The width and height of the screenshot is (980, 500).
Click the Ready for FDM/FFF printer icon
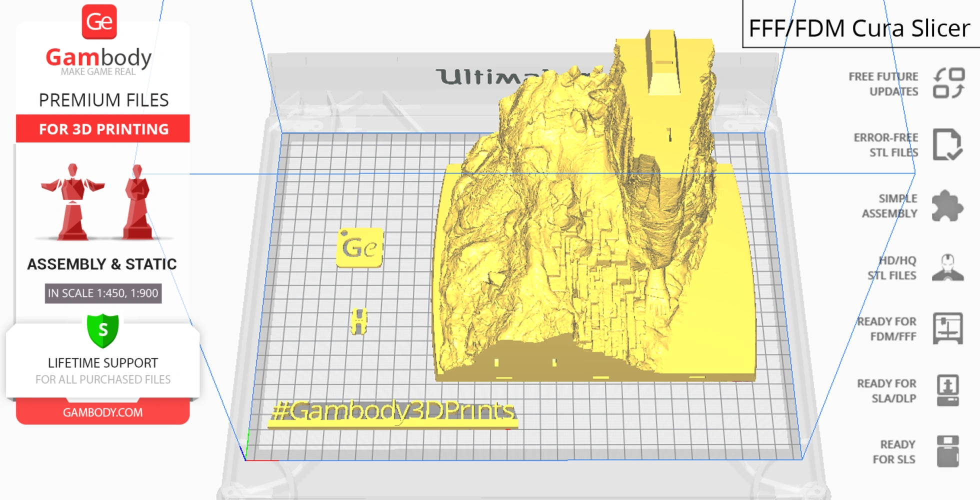[x=947, y=329]
